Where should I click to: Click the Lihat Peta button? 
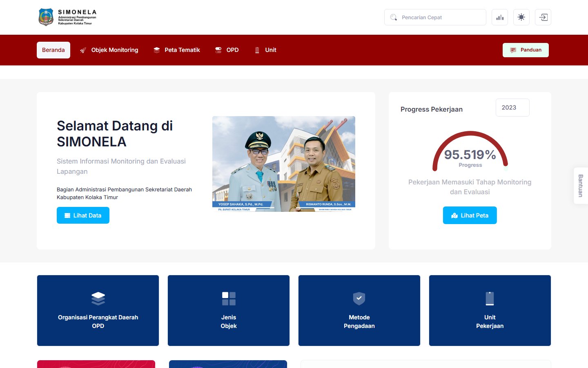[470, 215]
